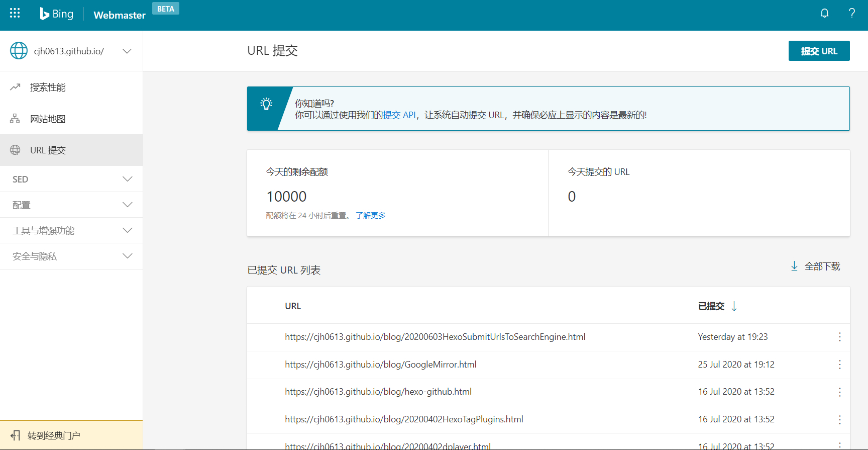Switch to classic portal via 转到经典门户
The image size is (868, 450).
(x=54, y=435)
